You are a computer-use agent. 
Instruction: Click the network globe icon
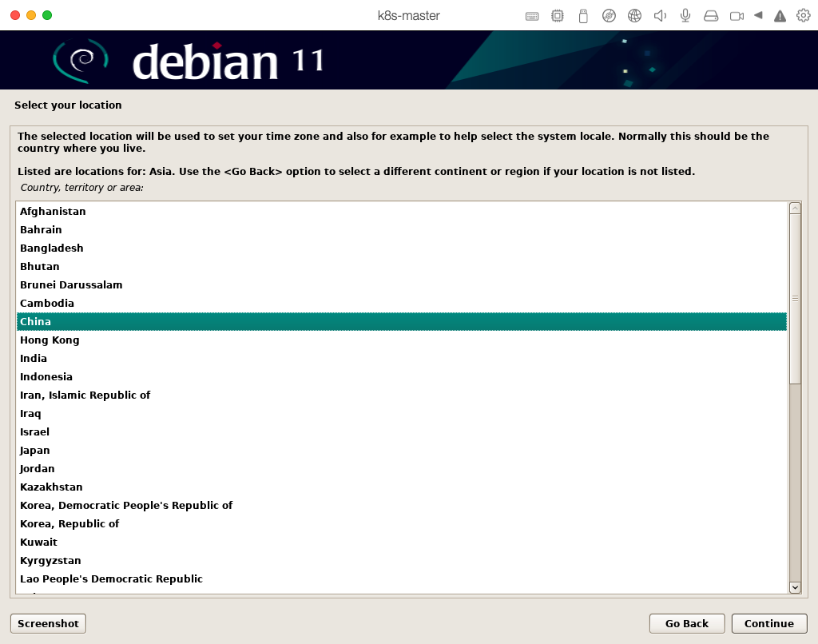[x=634, y=16]
